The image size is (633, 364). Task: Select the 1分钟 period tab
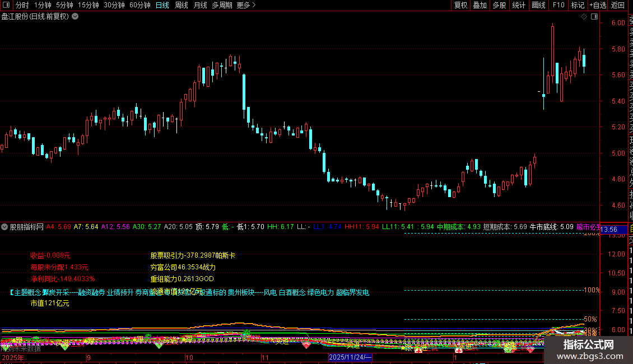tap(43, 5)
